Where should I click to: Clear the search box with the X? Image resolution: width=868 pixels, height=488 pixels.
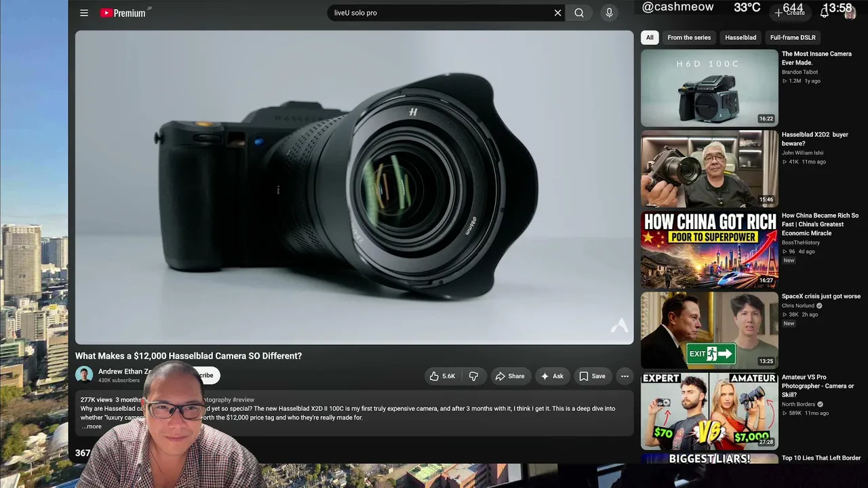[x=557, y=13]
